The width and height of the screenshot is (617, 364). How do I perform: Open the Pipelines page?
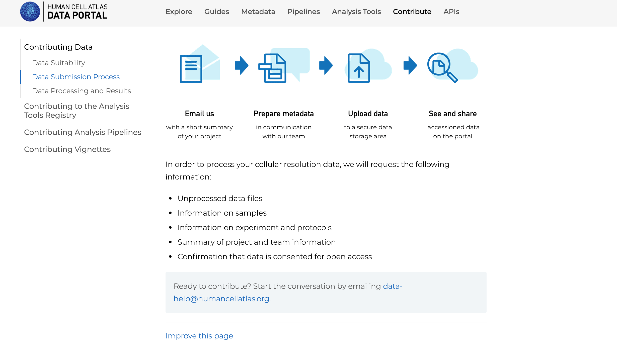303,12
